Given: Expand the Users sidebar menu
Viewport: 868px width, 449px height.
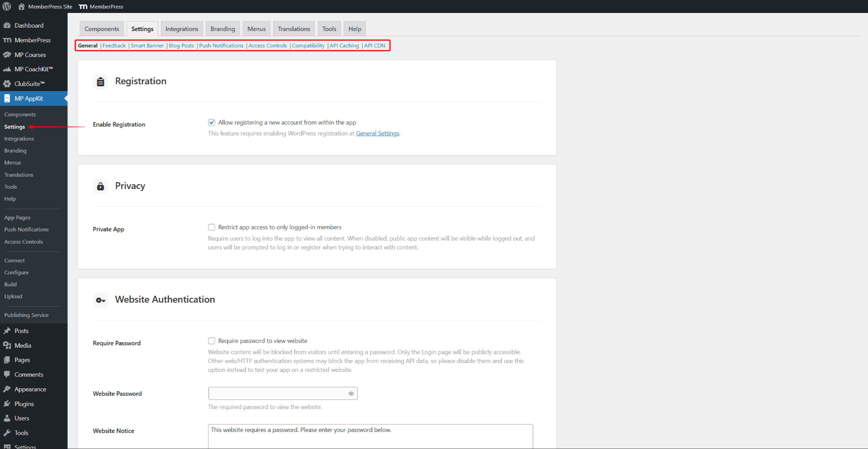Looking at the screenshot, I should (x=22, y=418).
